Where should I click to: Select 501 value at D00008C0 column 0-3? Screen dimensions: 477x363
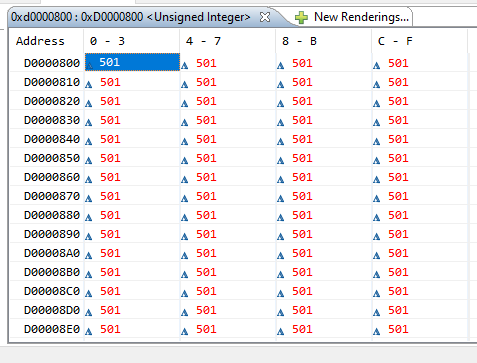pos(110,291)
